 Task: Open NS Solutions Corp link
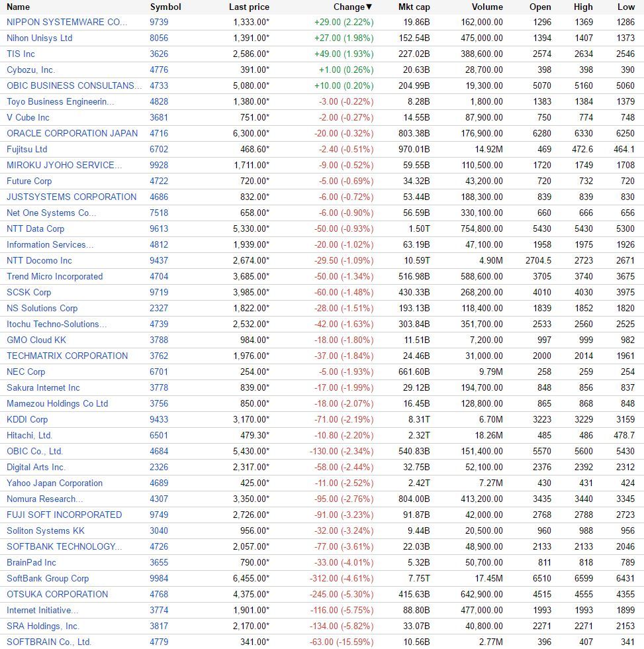click(42, 309)
